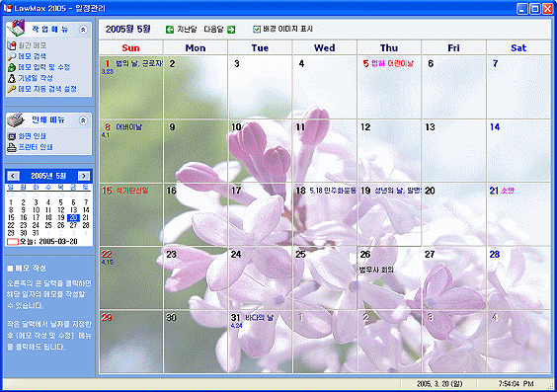The image size is (557, 392).
Task: Select day 15 in mini calendar
Action: click(x=11, y=217)
